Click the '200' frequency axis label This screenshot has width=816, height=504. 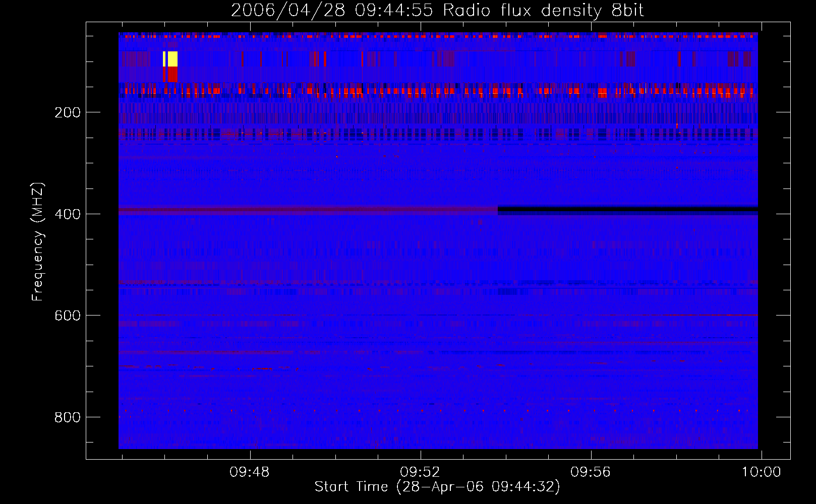click(68, 112)
